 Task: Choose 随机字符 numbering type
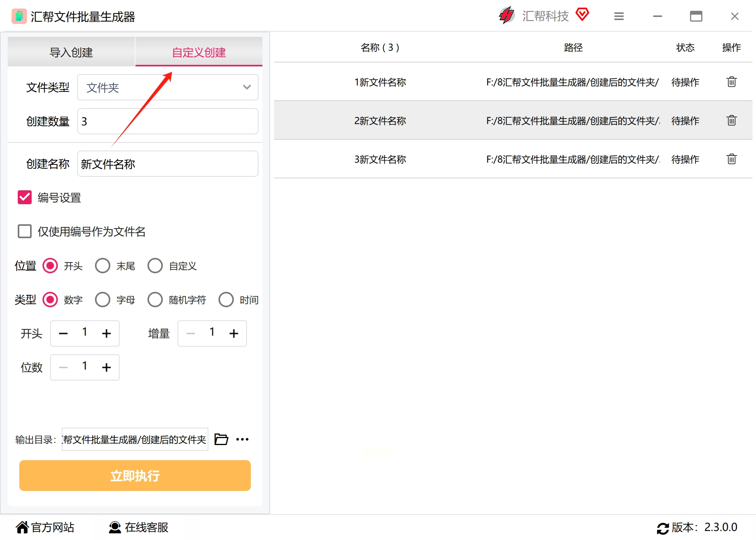tap(155, 300)
